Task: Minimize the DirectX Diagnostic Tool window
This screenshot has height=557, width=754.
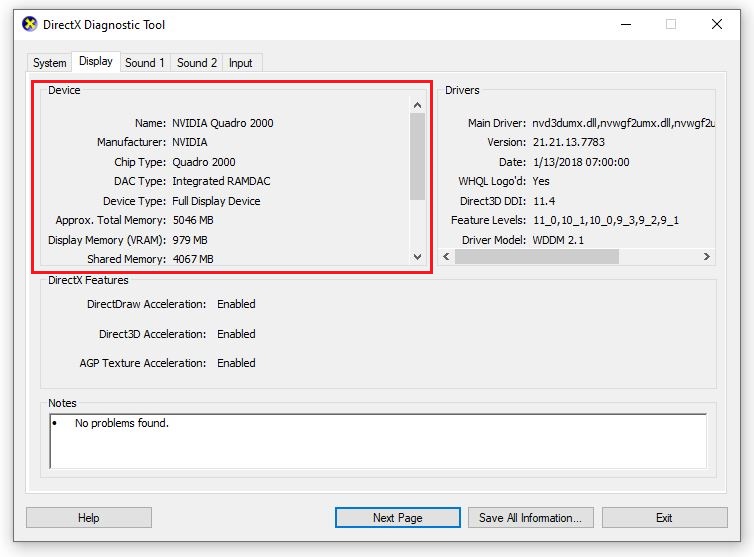Action: 625,24
